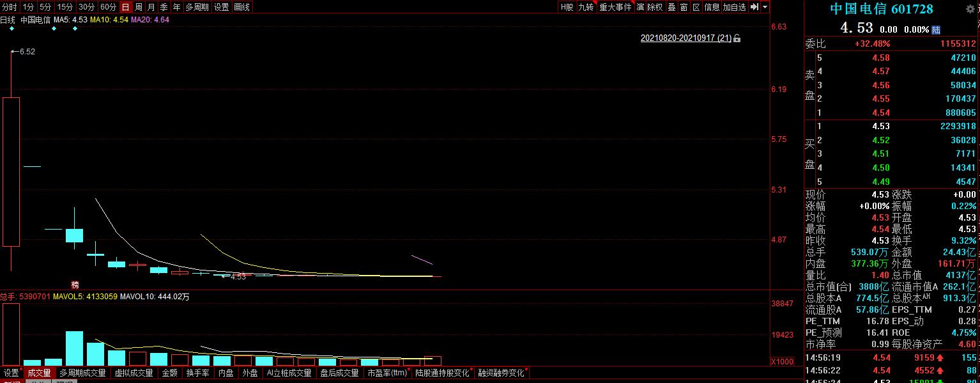Screen dimensions: 980x383
Task: Select the 周 weekly period
Action: [x=139, y=7]
